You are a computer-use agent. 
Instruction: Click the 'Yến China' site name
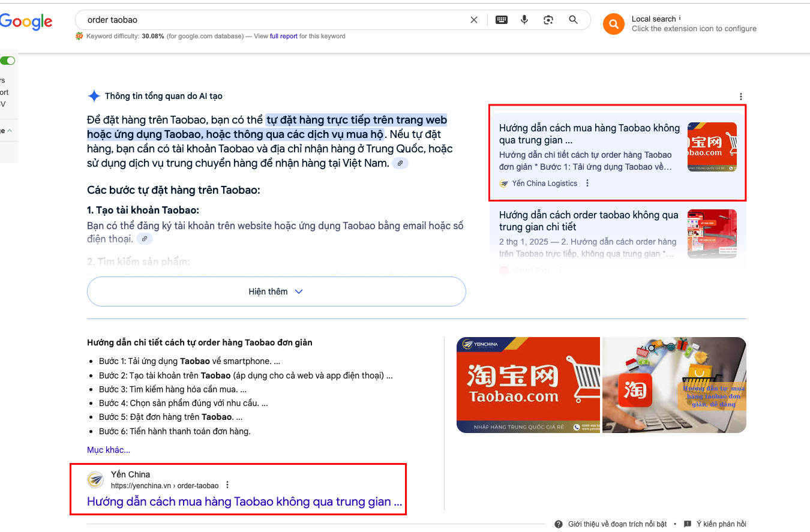click(130, 474)
